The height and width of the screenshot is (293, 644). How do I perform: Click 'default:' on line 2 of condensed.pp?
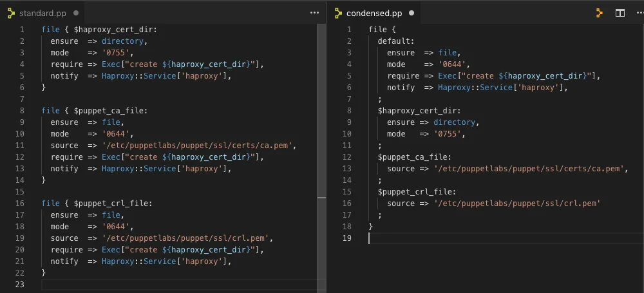tap(396, 41)
